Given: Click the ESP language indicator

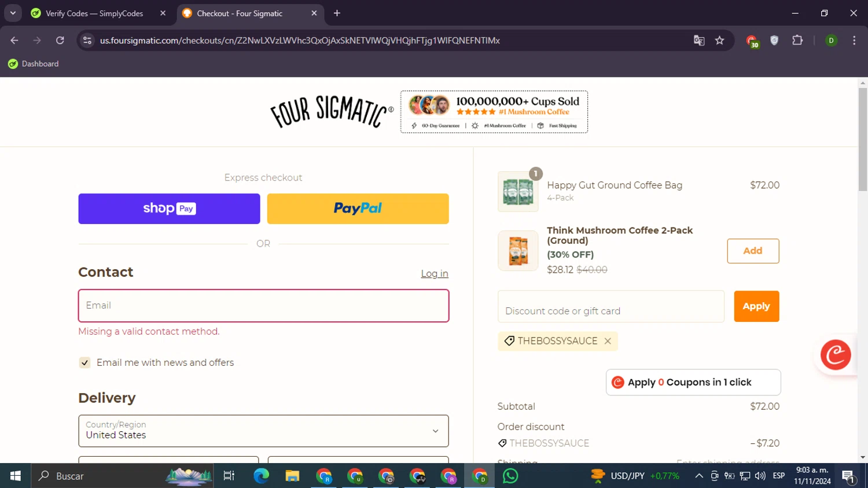Looking at the screenshot, I should coord(779,476).
